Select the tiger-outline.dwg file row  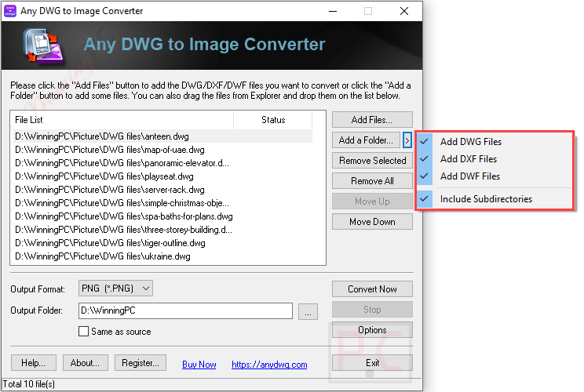[x=162, y=243]
